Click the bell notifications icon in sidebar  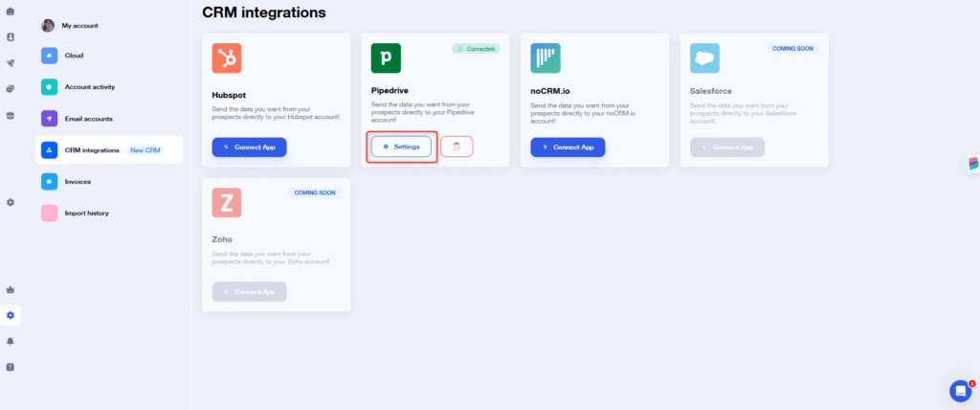[11, 341]
